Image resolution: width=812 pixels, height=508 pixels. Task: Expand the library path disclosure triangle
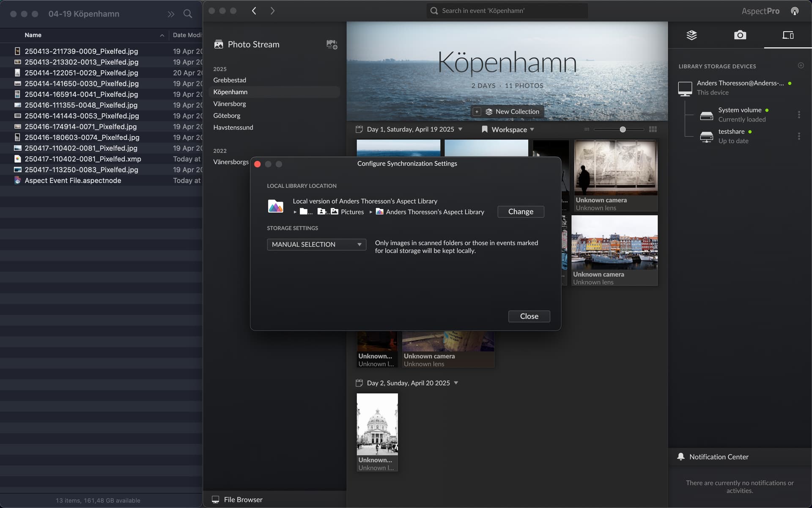click(295, 212)
